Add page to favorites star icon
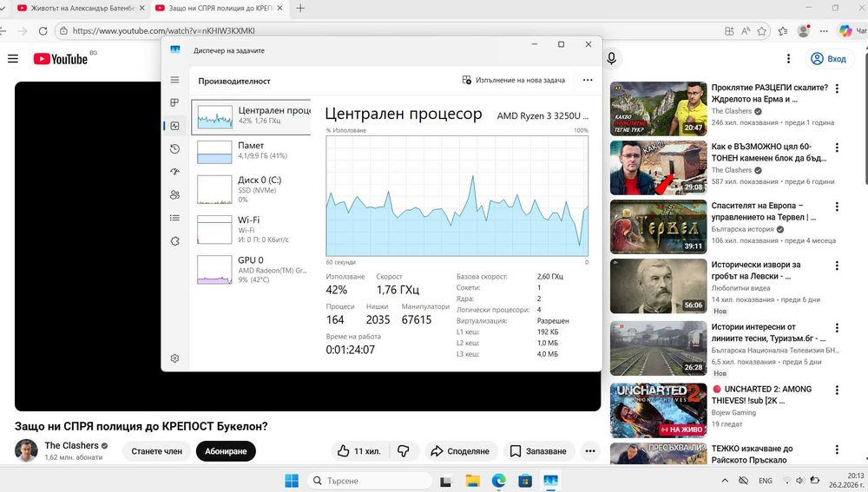 click(x=762, y=31)
